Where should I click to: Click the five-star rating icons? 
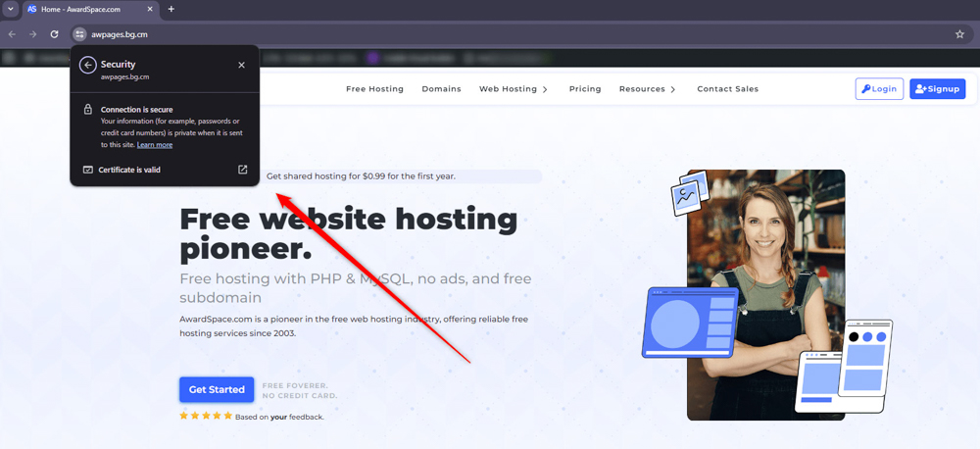pos(206,416)
